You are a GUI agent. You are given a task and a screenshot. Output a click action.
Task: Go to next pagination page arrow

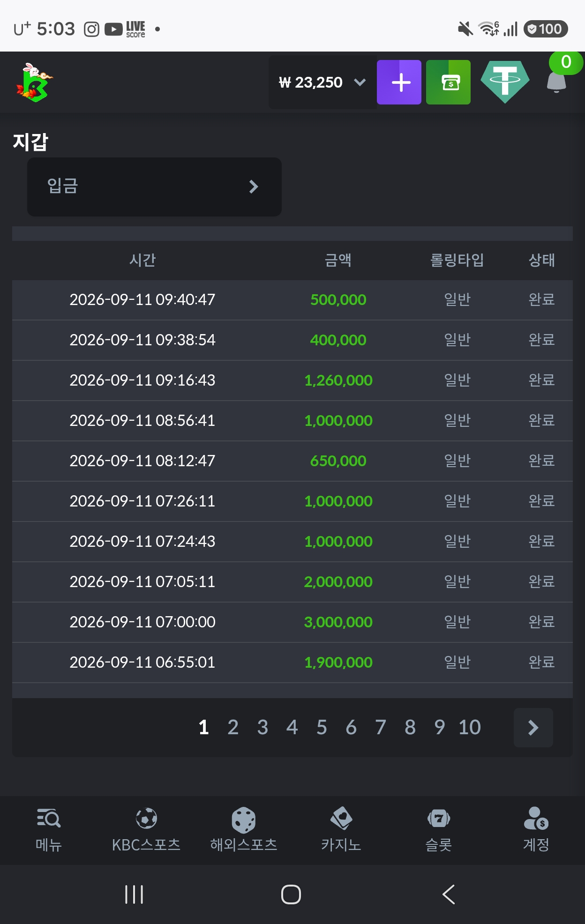[533, 728]
